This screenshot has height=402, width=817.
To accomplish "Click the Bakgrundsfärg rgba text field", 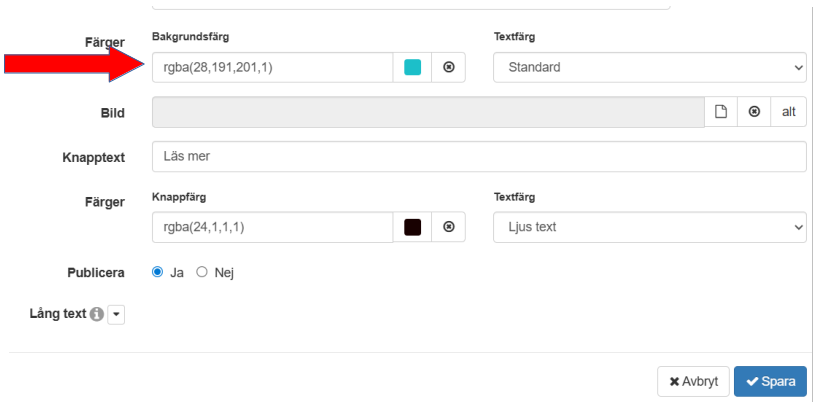I will click(271, 68).
